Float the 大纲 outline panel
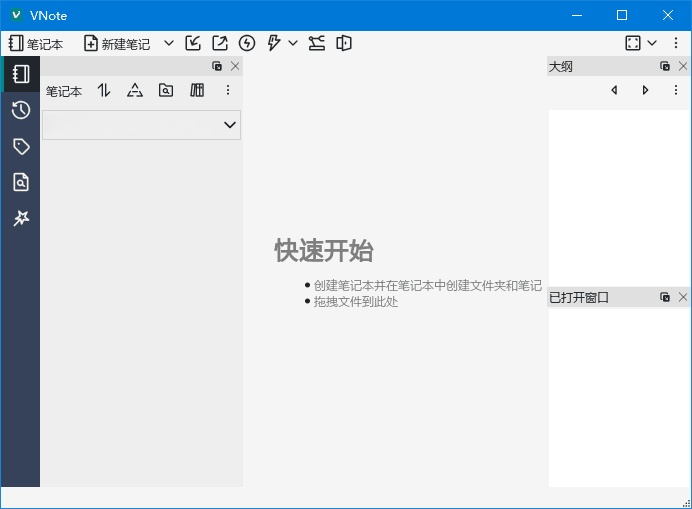This screenshot has height=509, width=692. [x=665, y=66]
